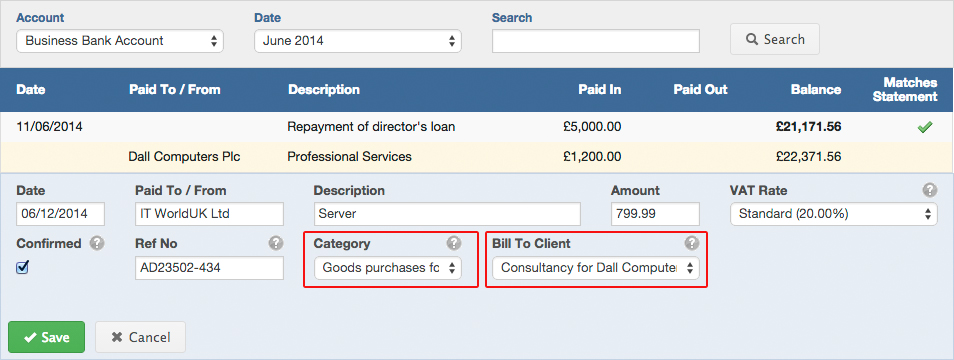954x360 pixels.
Task: Cancel editing the transaction
Action: [x=141, y=337]
